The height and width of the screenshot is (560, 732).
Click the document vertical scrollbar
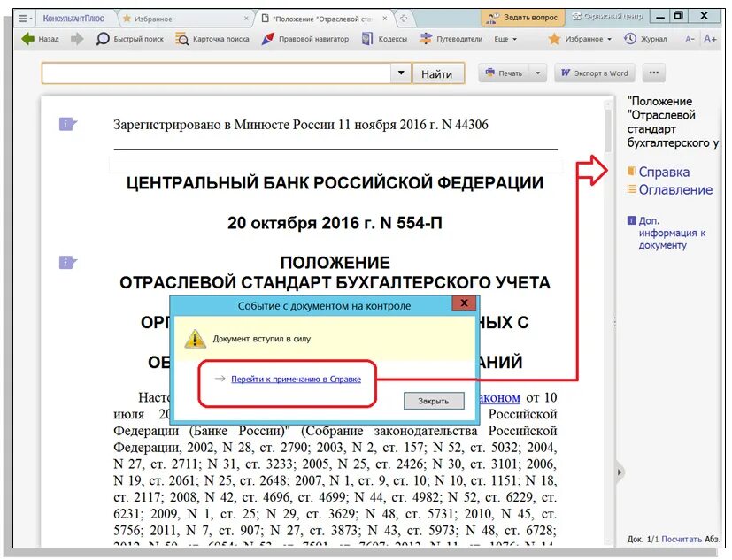(607, 131)
